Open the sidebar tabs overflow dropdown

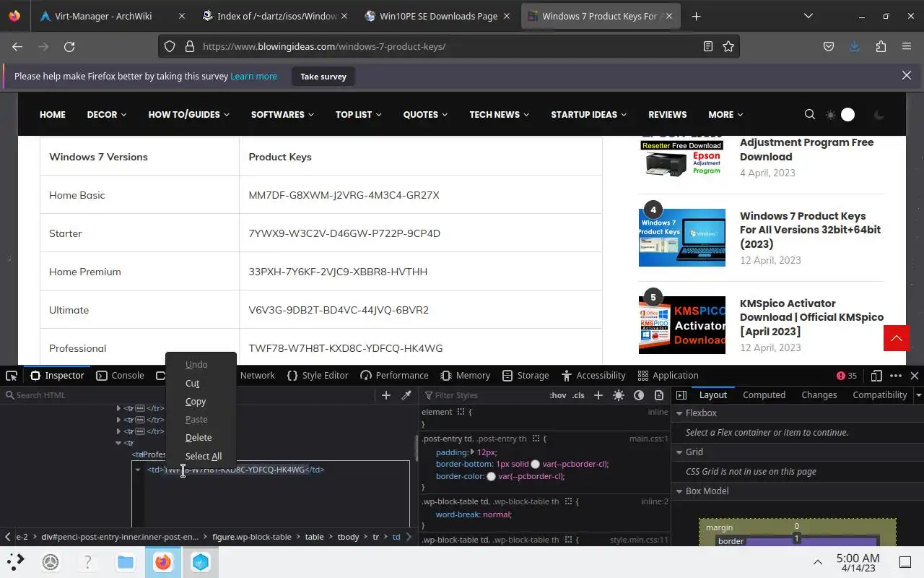point(918,395)
